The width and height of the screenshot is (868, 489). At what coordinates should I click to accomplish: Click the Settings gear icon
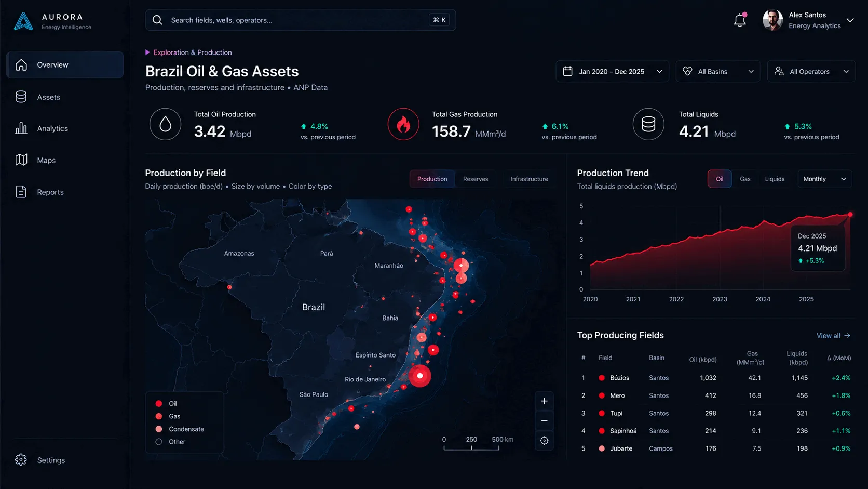21,460
